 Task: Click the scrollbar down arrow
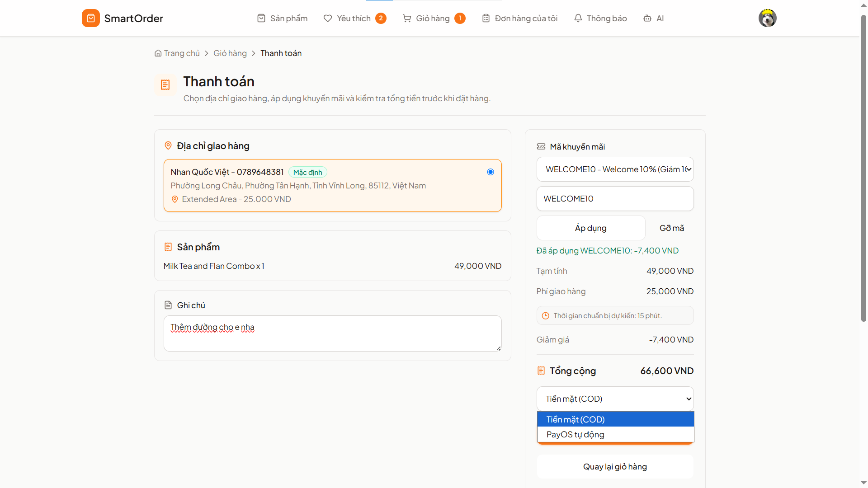pyautogui.click(x=863, y=483)
